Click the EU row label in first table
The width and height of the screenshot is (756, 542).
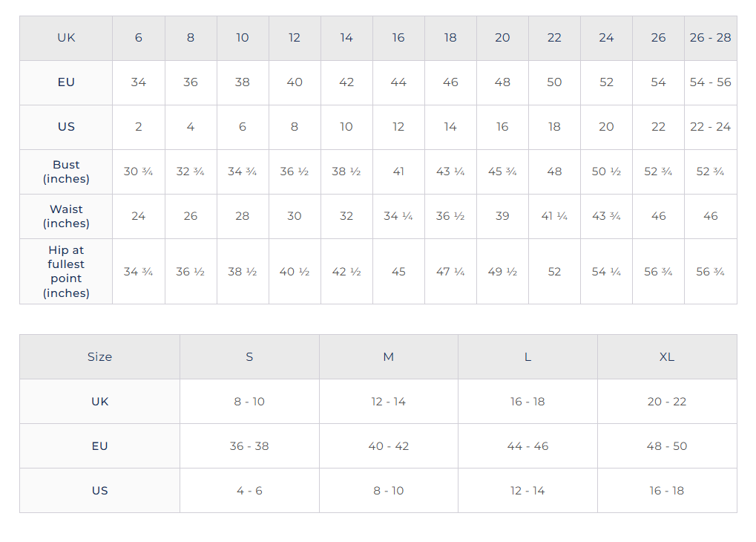point(66,82)
